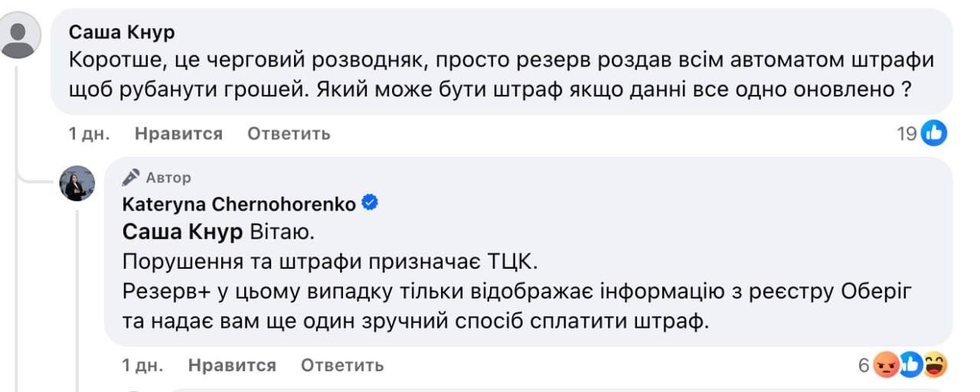Open the list of 19 reactions count
This screenshot has width=980, height=392.
pos(906,134)
